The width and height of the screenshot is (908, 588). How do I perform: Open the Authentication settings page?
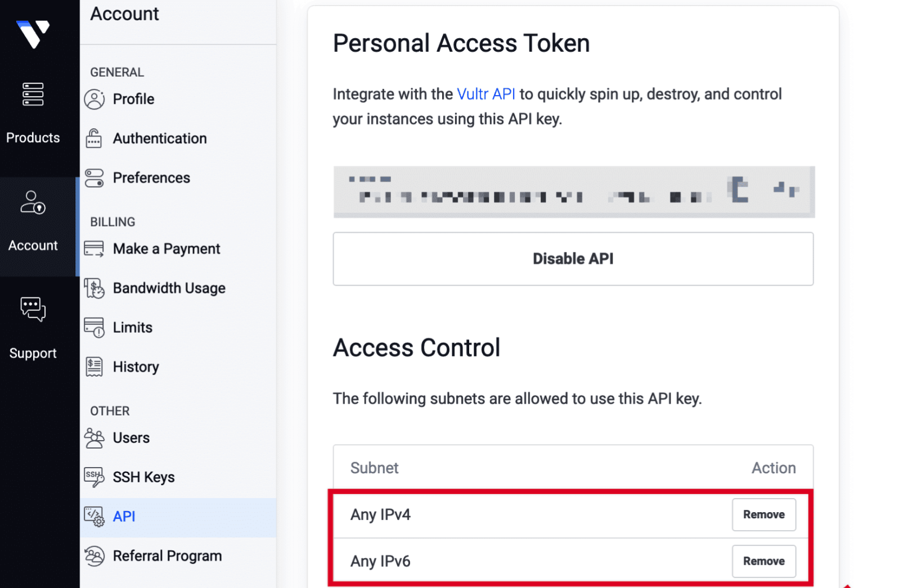pos(159,138)
